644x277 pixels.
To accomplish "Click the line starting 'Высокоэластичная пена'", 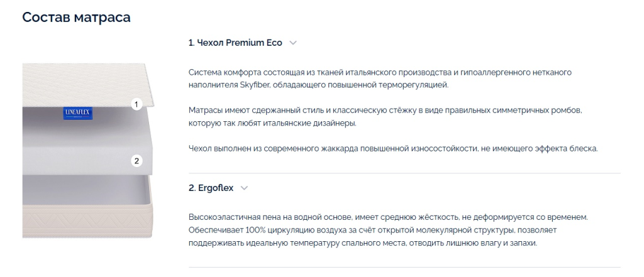I will click(x=388, y=217).
